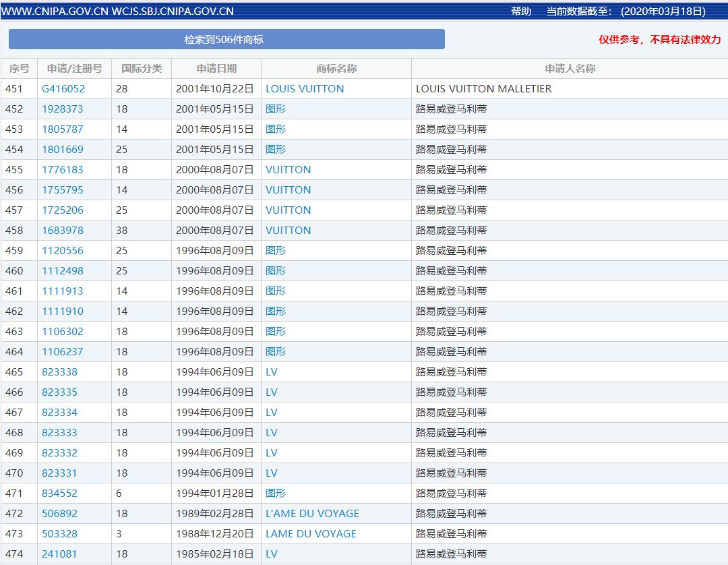Click the 申请日期 column header

pyautogui.click(x=216, y=68)
